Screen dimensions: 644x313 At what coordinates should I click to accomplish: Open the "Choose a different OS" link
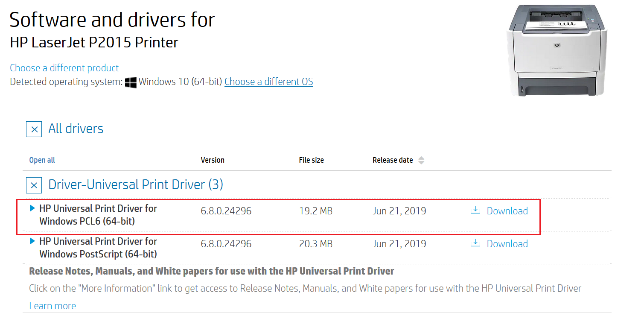point(269,82)
